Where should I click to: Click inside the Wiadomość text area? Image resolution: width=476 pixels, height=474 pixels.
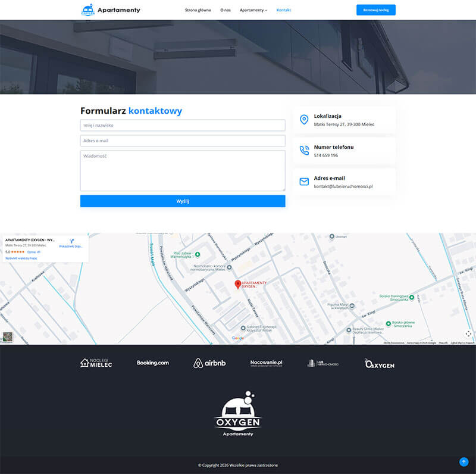[183, 171]
